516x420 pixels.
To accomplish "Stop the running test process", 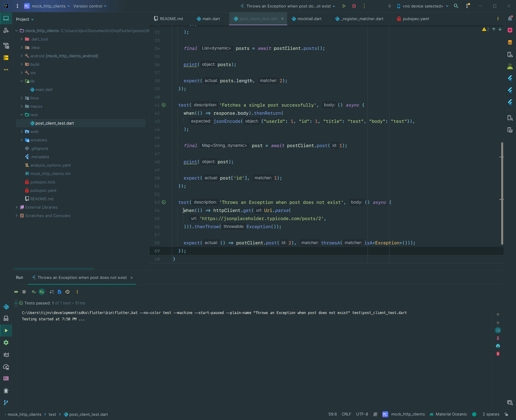I will tap(24, 292).
